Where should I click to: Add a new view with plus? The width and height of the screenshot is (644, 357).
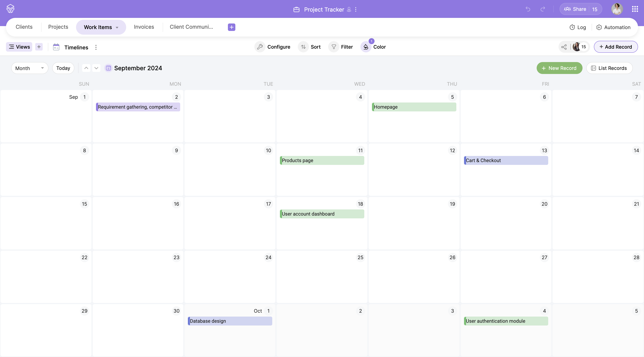click(x=39, y=47)
